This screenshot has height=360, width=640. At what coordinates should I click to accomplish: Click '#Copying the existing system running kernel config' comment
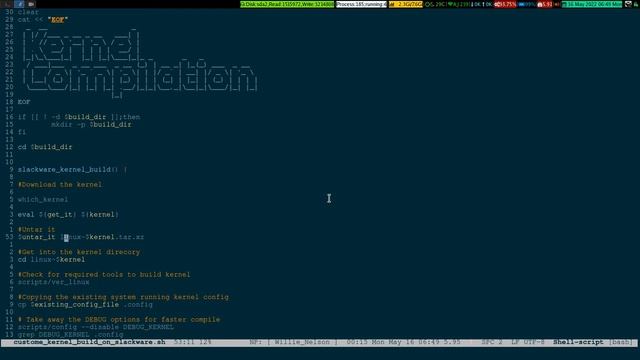coord(123,297)
